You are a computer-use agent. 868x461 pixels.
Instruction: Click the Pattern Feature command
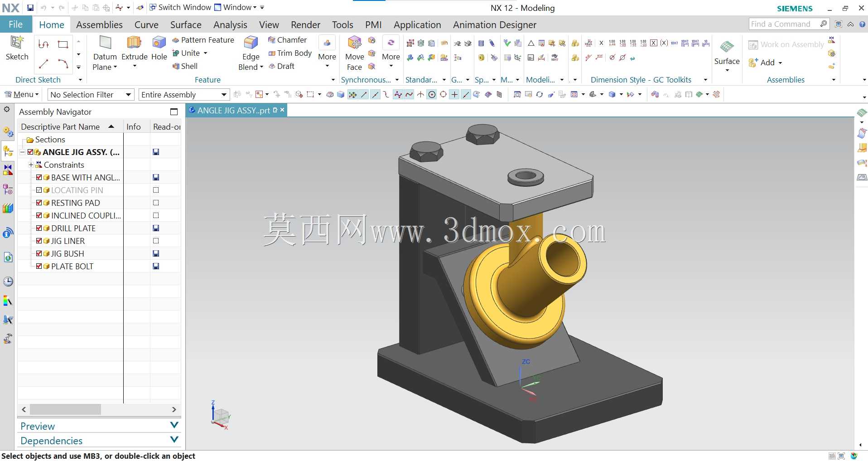[x=203, y=40]
